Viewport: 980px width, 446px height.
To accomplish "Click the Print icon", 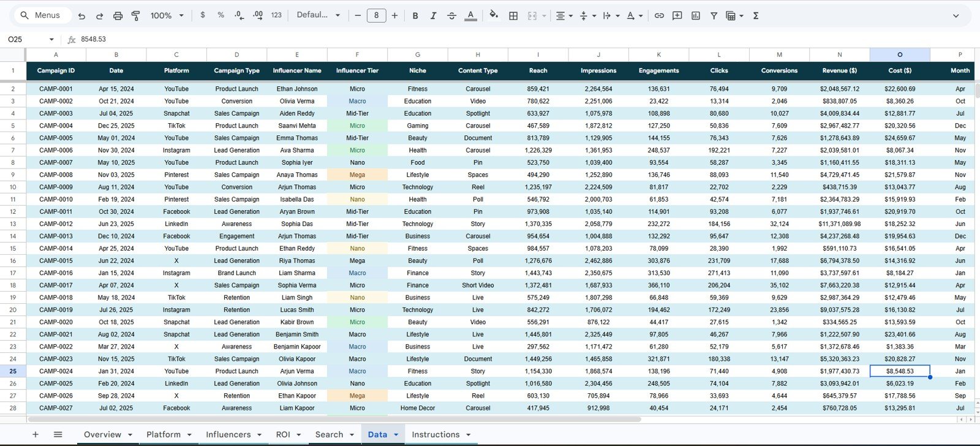I will 118,16.
